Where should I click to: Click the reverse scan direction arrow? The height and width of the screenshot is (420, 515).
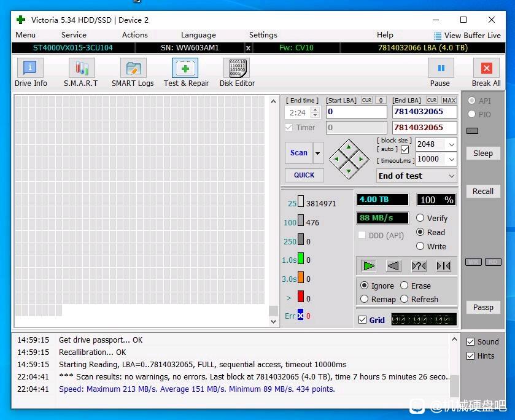click(393, 266)
